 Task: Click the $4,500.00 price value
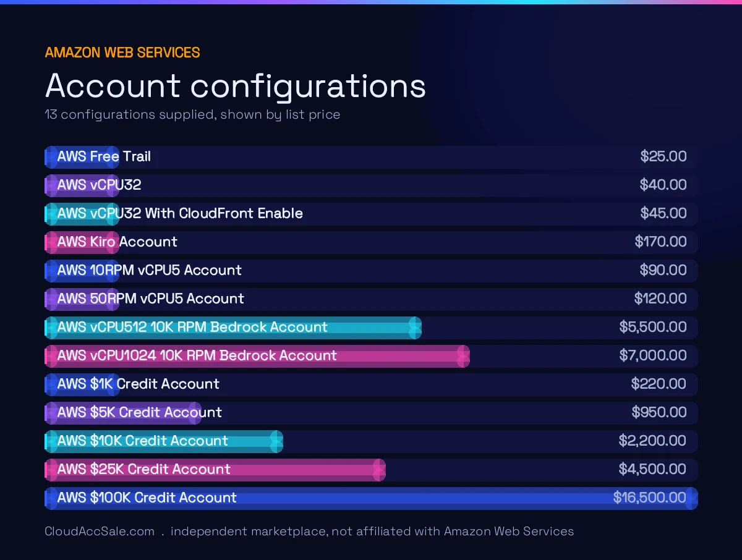(653, 469)
